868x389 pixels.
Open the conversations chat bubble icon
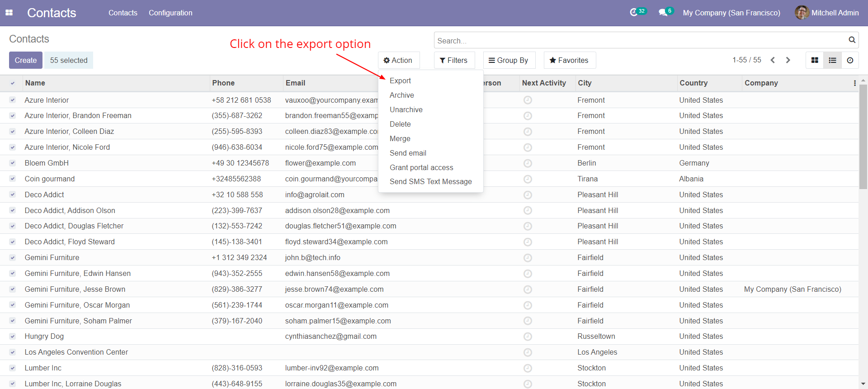coord(663,12)
